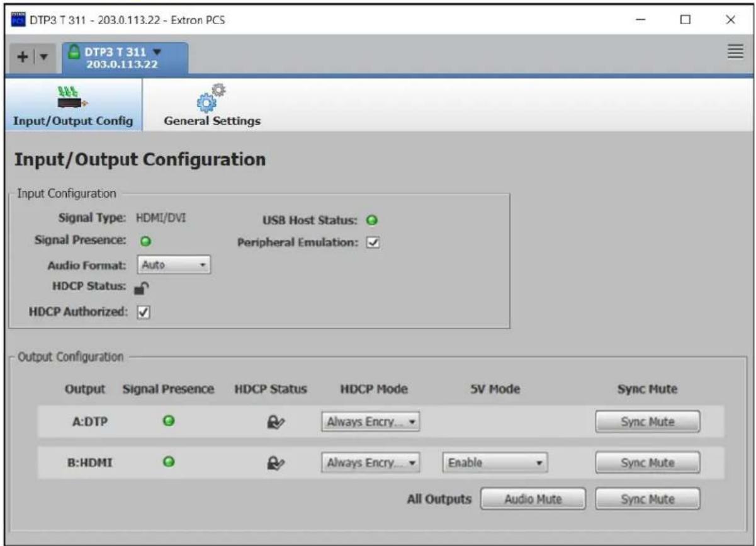The height and width of the screenshot is (546, 756).
Task: Click the 5V Mode column header
Action: tap(494, 390)
